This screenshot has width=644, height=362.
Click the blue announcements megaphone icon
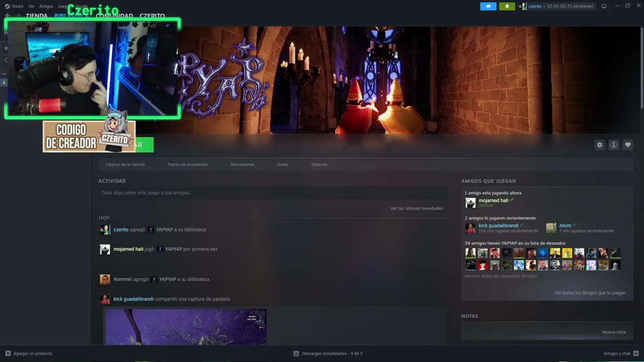pos(488,6)
